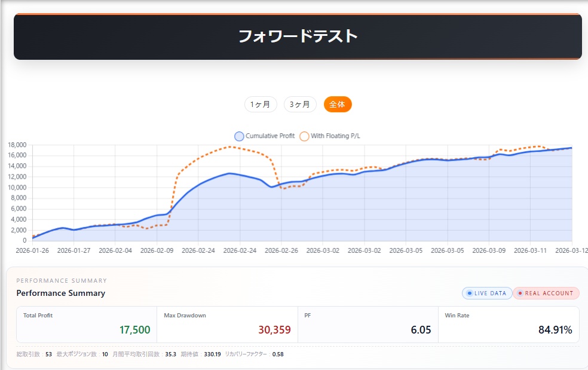This screenshot has width=588, height=370.
Task: Click the 2026-01-26 x-axis date label
Action: (x=32, y=250)
